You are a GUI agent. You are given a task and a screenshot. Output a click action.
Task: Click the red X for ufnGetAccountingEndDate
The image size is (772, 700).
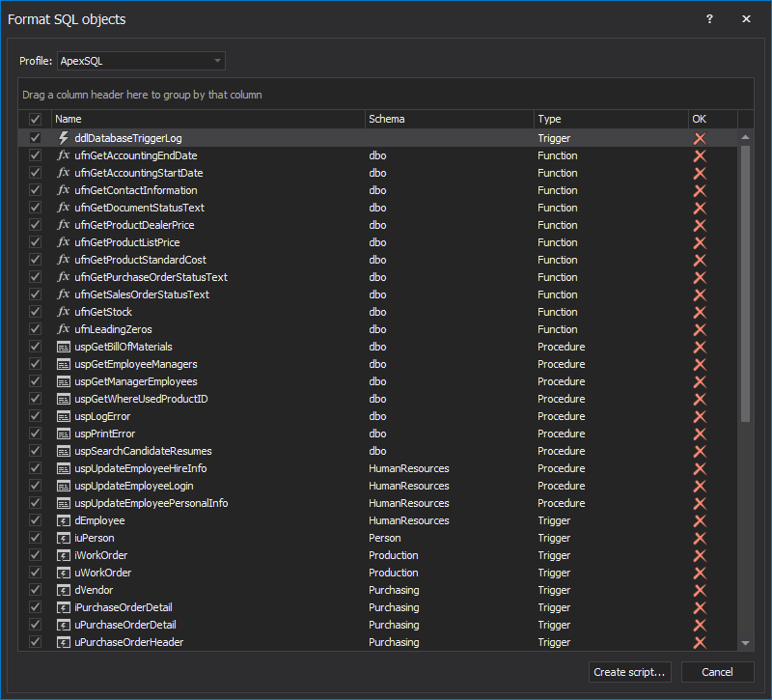[x=700, y=155]
